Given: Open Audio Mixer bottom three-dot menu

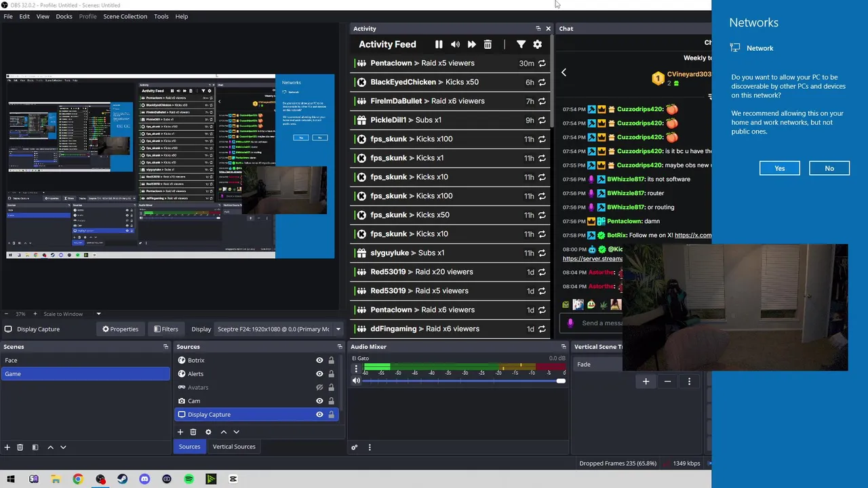Looking at the screenshot, I should [370, 447].
